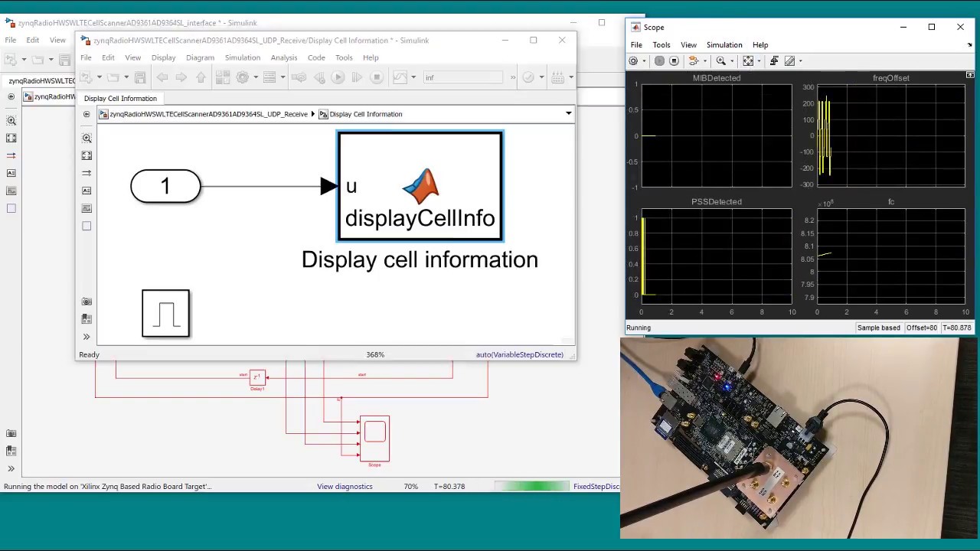980x551 pixels.
Task: Select the displayCellInfo MATLAB Function block
Action: (x=420, y=187)
